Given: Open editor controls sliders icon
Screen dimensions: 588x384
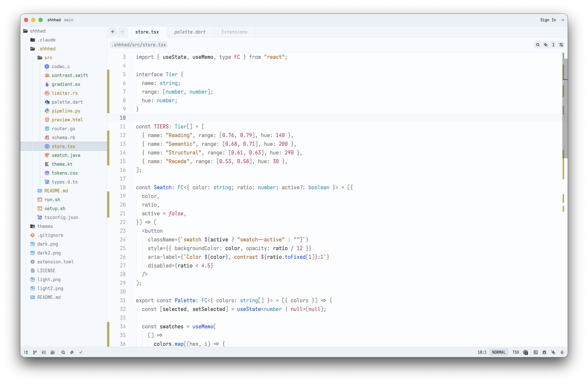Looking at the screenshot, I should pyautogui.click(x=561, y=45).
